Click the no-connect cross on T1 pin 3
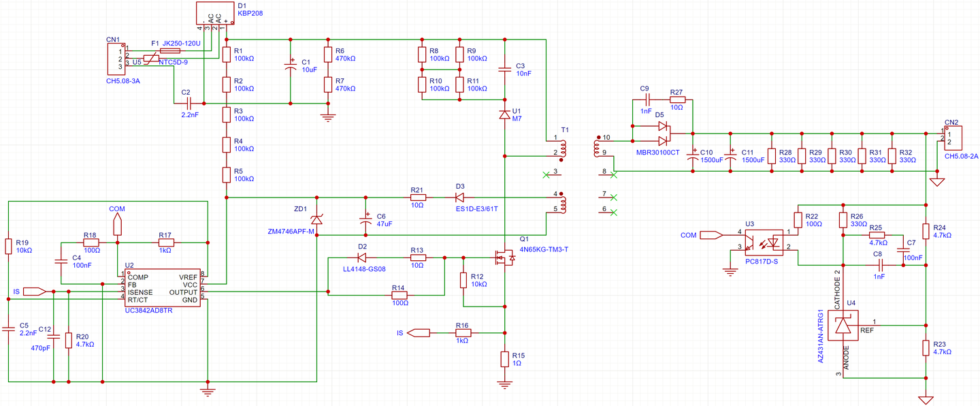The image size is (980, 406). pyautogui.click(x=545, y=175)
